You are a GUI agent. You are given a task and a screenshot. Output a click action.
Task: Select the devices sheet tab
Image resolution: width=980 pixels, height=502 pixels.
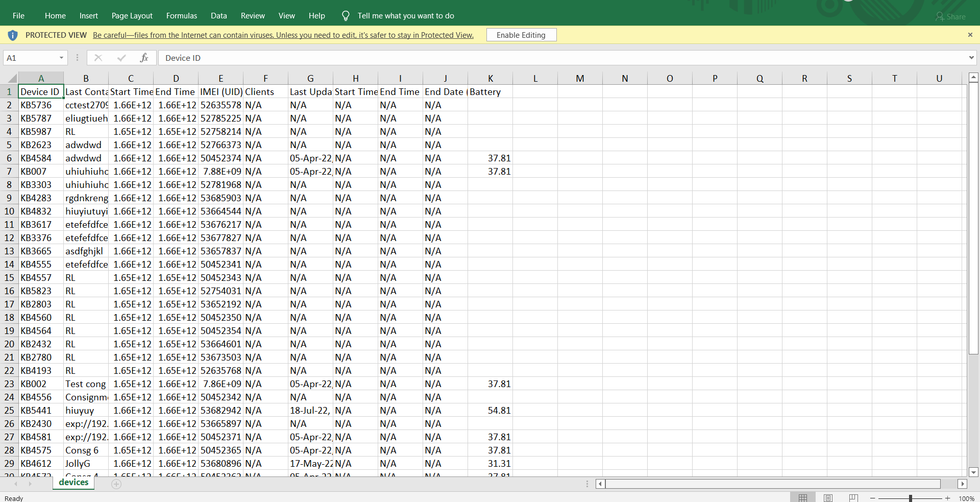tap(73, 483)
